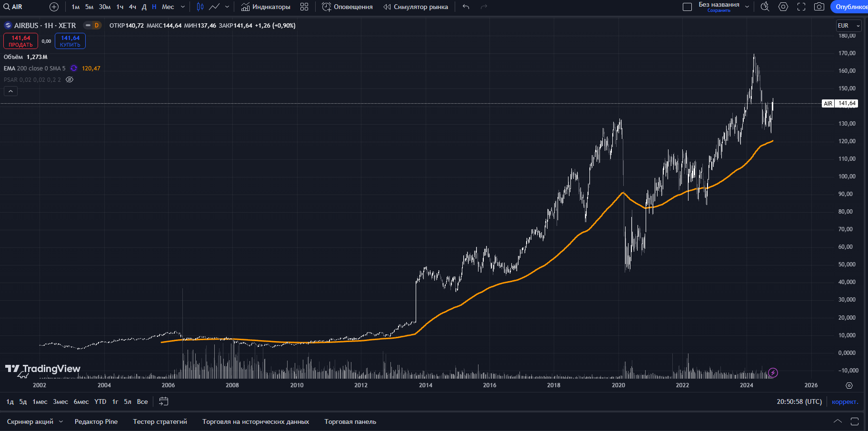Select the 30м timeframe
This screenshot has width=868, height=431.
pyautogui.click(x=105, y=7)
